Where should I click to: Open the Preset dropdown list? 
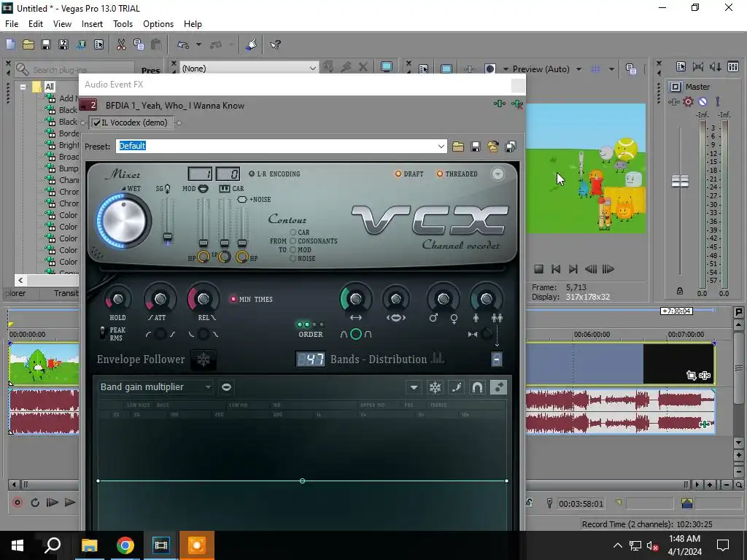coord(441,146)
